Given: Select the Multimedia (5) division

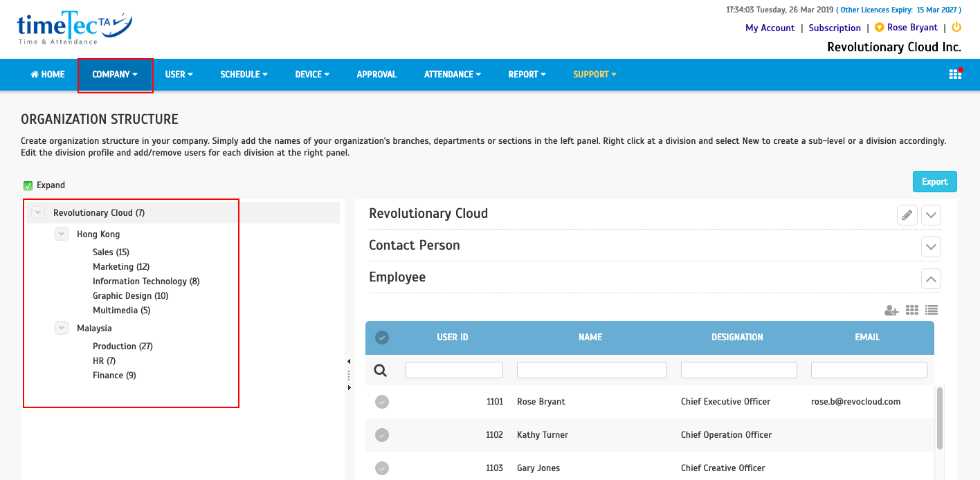Looking at the screenshot, I should pyautogui.click(x=122, y=311).
